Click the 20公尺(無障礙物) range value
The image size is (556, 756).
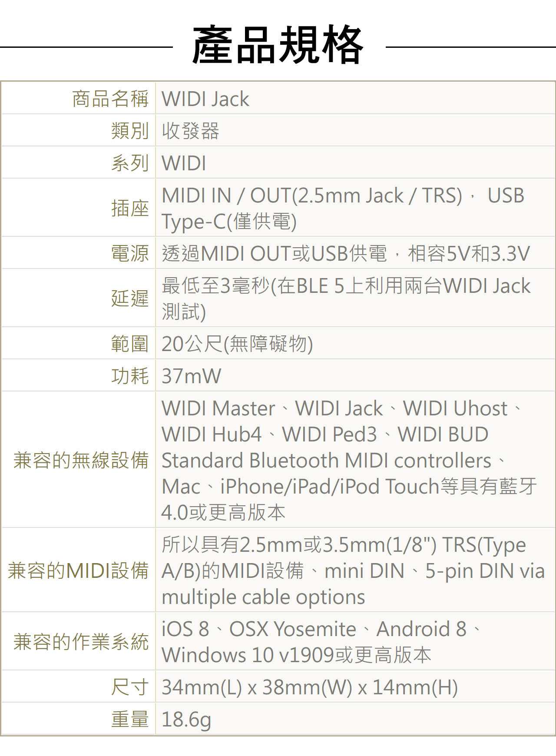pos(237,344)
